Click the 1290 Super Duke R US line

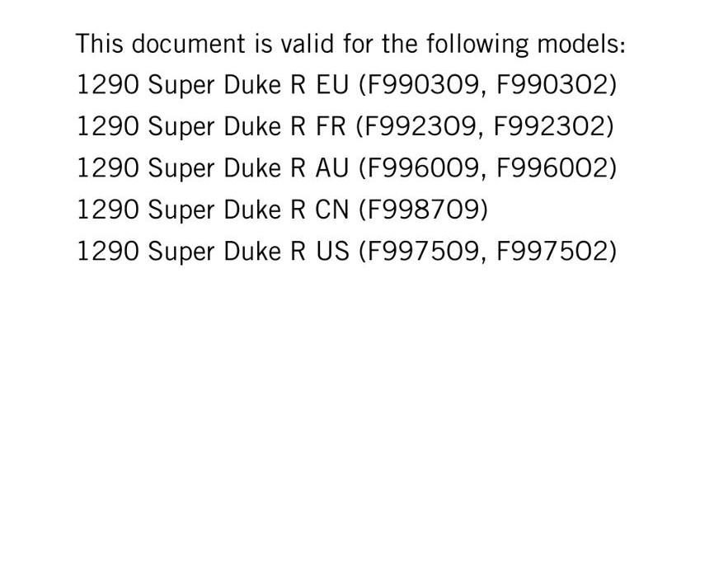pos(346,252)
